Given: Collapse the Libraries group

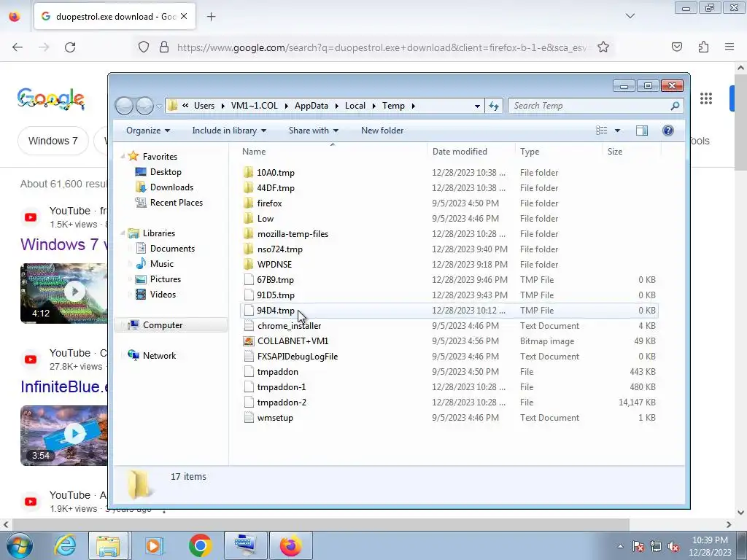Looking at the screenshot, I should (x=123, y=233).
